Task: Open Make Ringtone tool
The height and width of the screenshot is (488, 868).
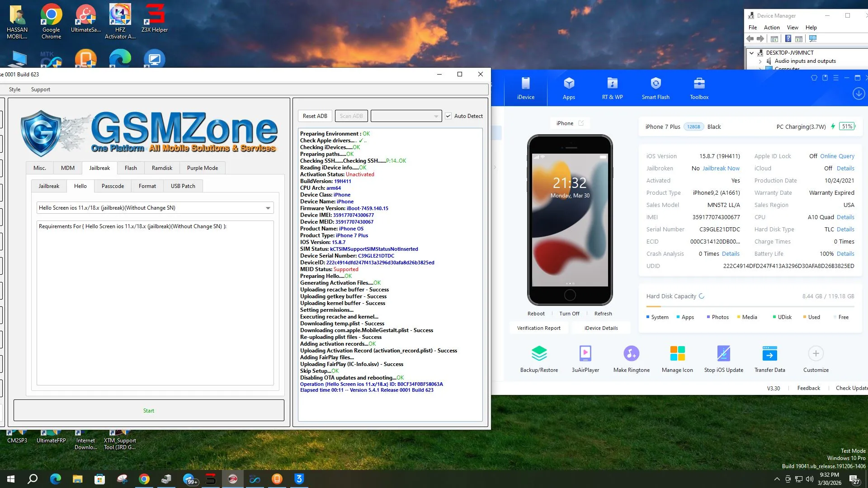Action: (631, 354)
